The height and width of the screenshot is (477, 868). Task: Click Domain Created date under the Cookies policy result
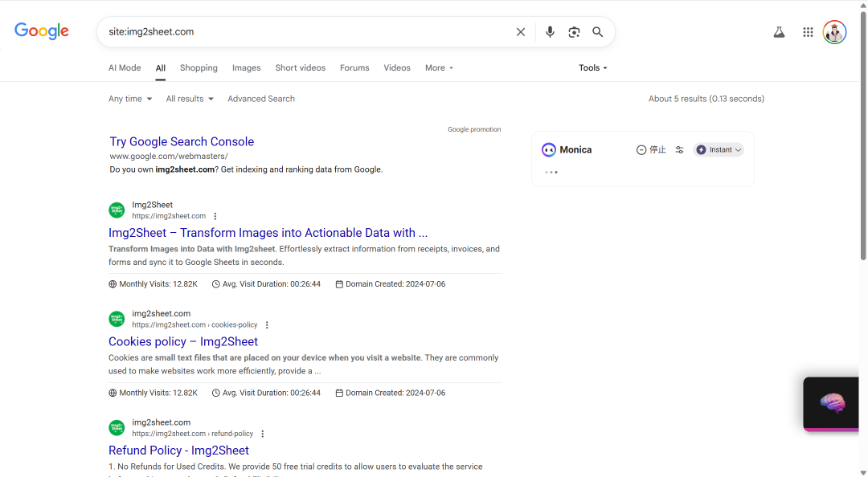coord(391,393)
